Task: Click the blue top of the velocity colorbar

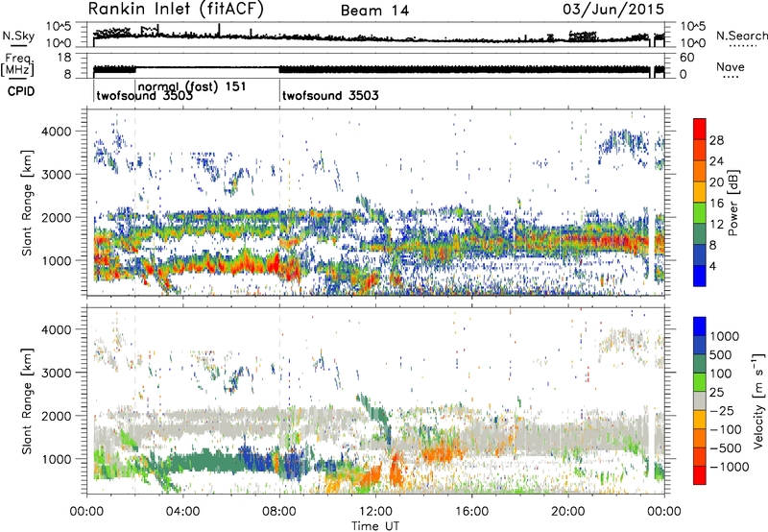Action: click(700, 326)
